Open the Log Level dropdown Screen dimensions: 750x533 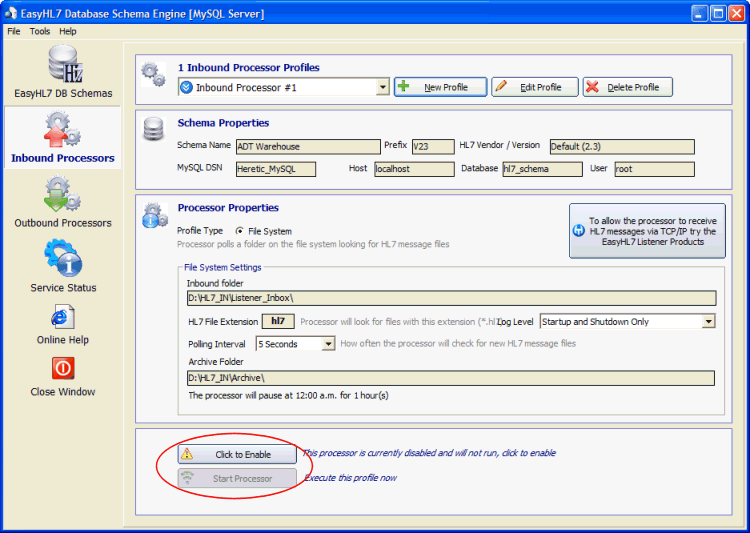(708, 322)
